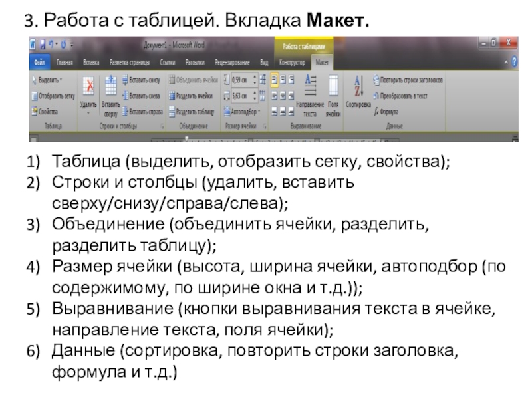
Task: Open the Рецензирование tab
Action: tap(232, 62)
